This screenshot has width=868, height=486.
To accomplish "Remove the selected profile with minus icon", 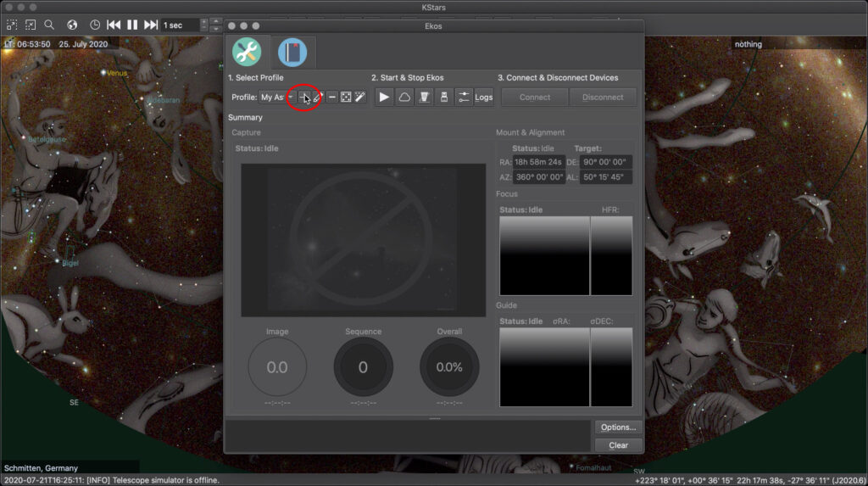I will 331,97.
